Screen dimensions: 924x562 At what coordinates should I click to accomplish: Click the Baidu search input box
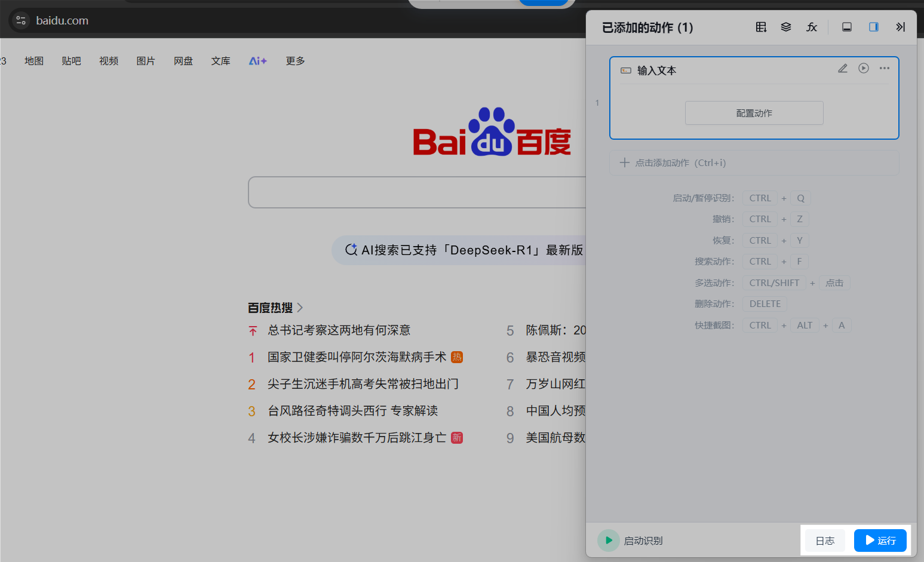(417, 192)
